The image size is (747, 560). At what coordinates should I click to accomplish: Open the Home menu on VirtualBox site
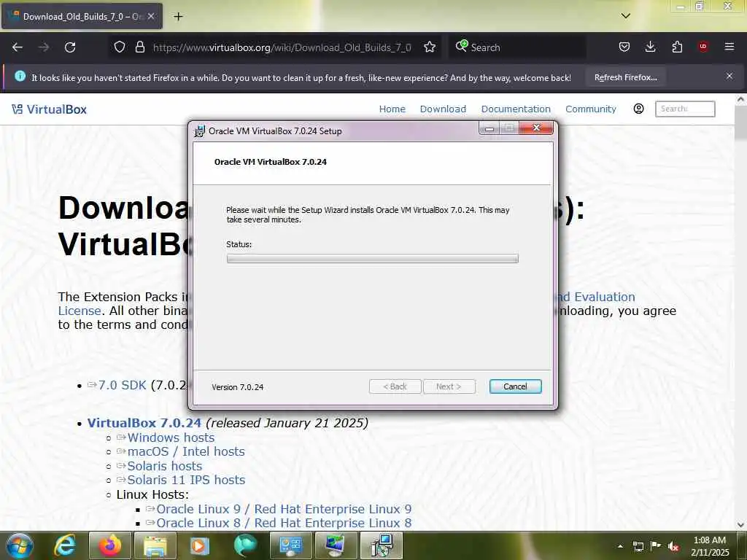pos(392,109)
